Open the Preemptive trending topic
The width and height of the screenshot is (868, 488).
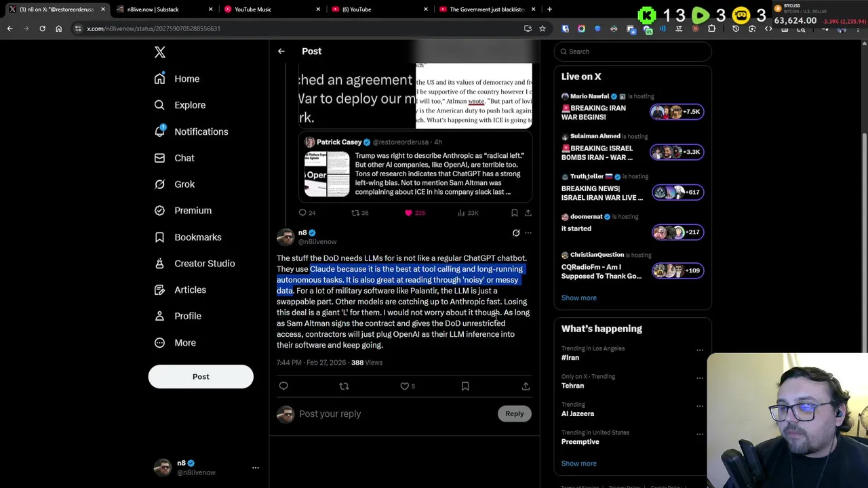pos(580,442)
